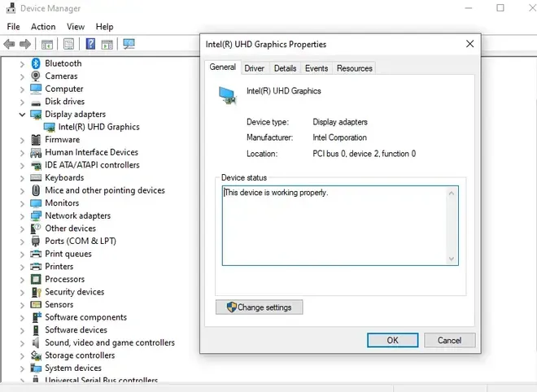Switch to the Events tab
Image resolution: width=537 pixels, height=392 pixels.
point(317,68)
